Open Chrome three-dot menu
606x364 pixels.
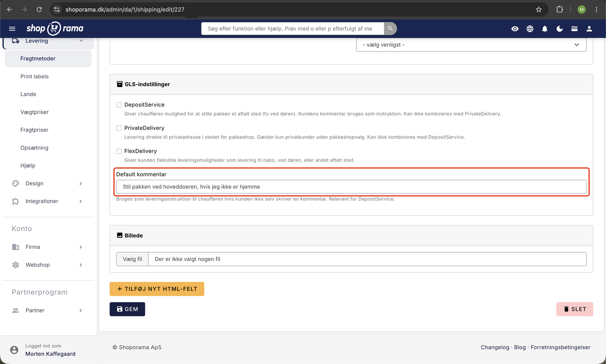click(596, 9)
